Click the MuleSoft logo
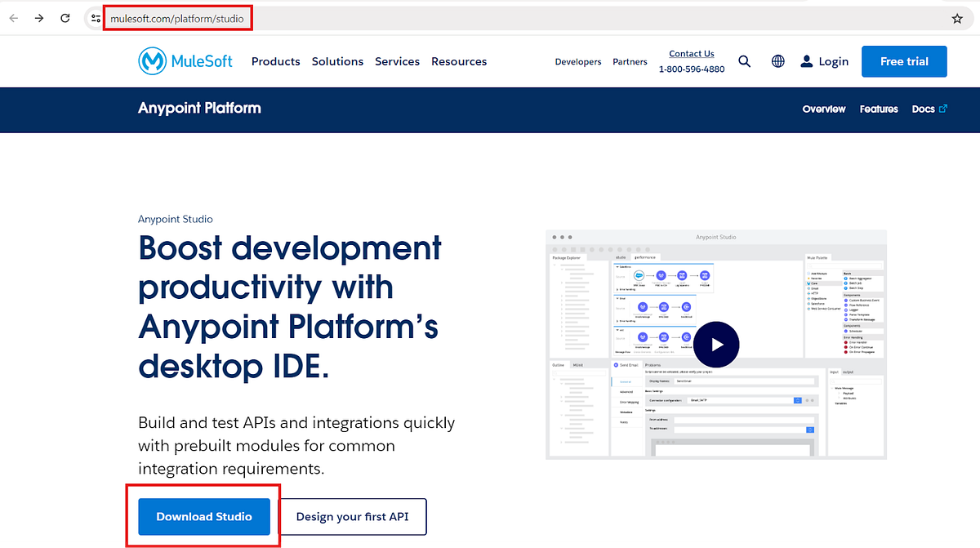Viewport: 980px width, 548px height. coord(185,60)
